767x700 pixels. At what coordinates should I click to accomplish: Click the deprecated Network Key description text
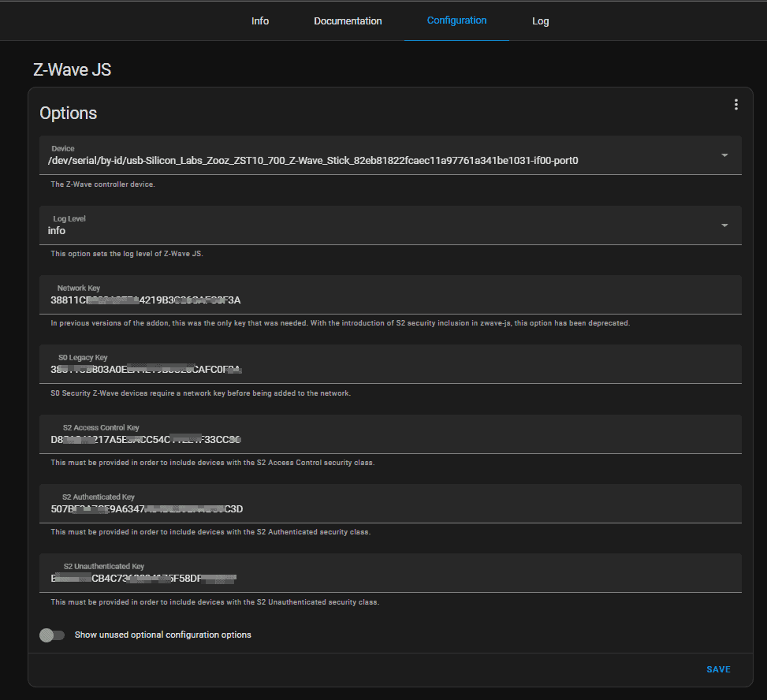tap(340, 323)
